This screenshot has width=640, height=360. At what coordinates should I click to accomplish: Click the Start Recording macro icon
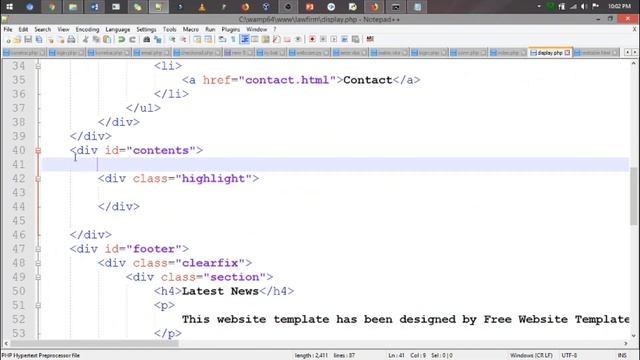click(312, 40)
